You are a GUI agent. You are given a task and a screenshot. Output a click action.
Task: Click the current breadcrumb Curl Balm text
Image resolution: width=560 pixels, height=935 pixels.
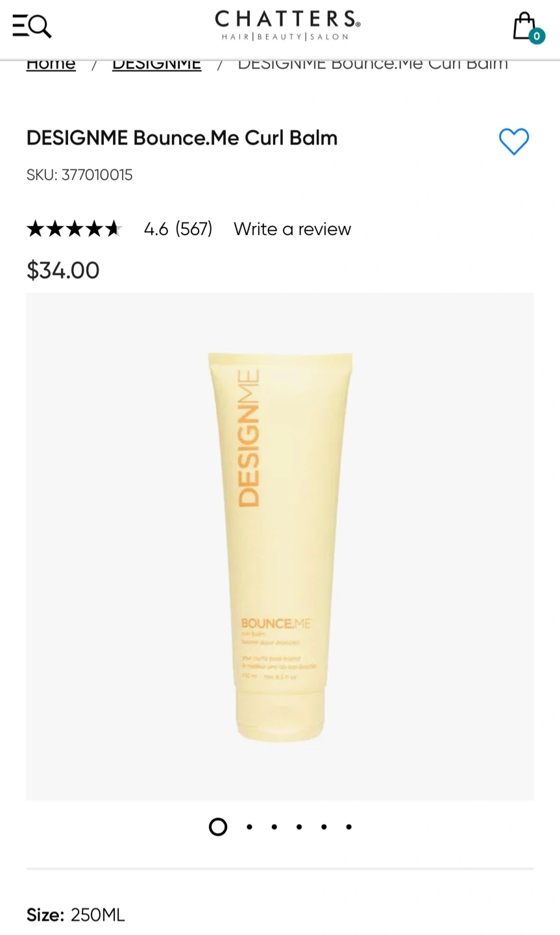coord(372,64)
